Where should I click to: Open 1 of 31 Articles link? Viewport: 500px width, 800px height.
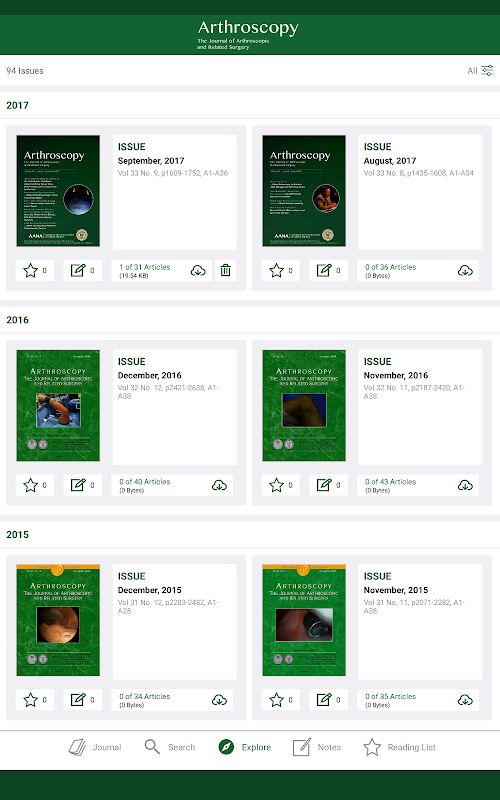144,267
